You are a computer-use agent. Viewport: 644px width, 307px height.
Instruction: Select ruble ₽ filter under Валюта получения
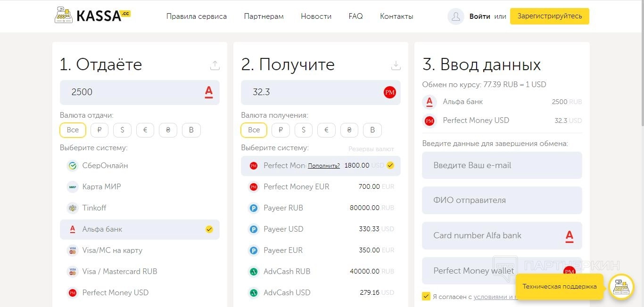click(x=281, y=130)
